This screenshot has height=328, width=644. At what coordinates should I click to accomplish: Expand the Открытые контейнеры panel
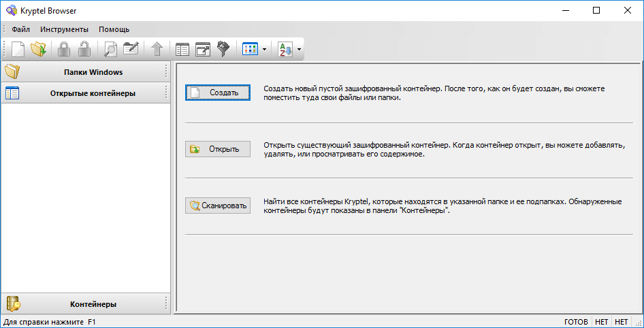pyautogui.click(x=85, y=93)
